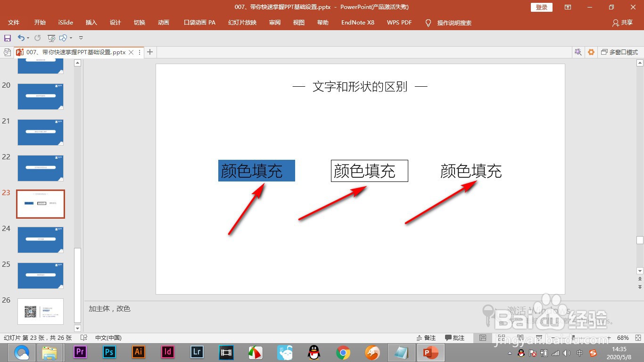Switch to Slide Sorter view in status bar
644x362 pixels.
tap(501, 337)
